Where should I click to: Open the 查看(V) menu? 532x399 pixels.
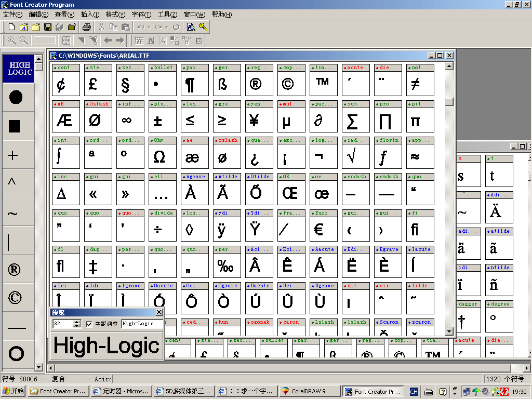64,14
